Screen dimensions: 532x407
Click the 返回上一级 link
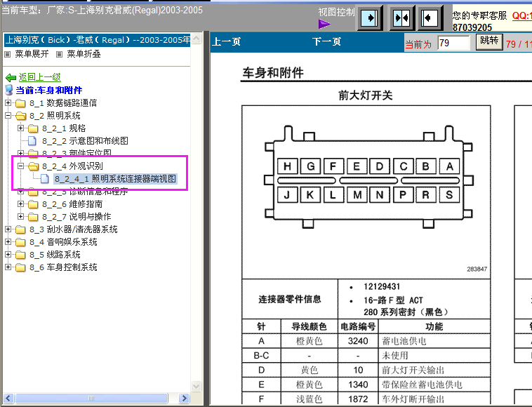(40, 77)
